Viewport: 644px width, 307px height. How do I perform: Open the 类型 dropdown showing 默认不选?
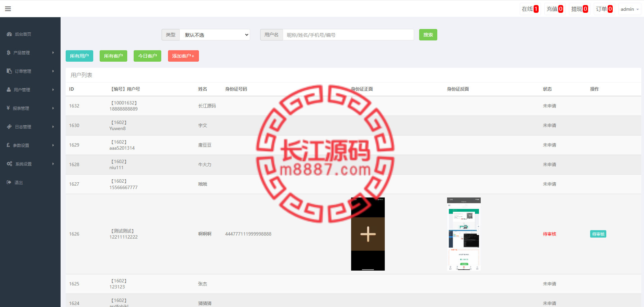coord(215,35)
